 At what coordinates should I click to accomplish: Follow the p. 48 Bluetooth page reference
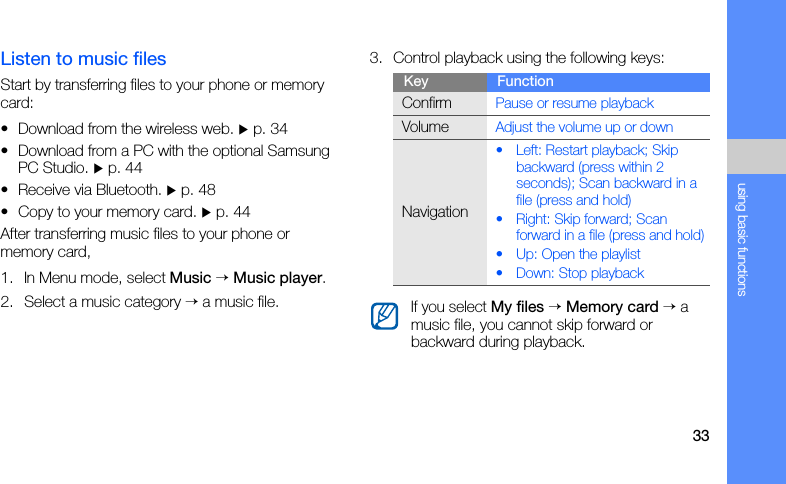pos(198,190)
